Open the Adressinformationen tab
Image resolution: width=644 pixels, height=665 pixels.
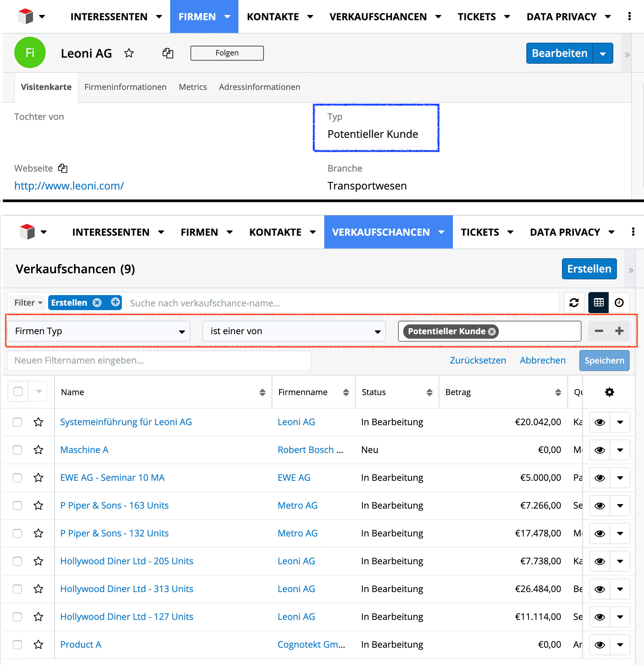[260, 87]
